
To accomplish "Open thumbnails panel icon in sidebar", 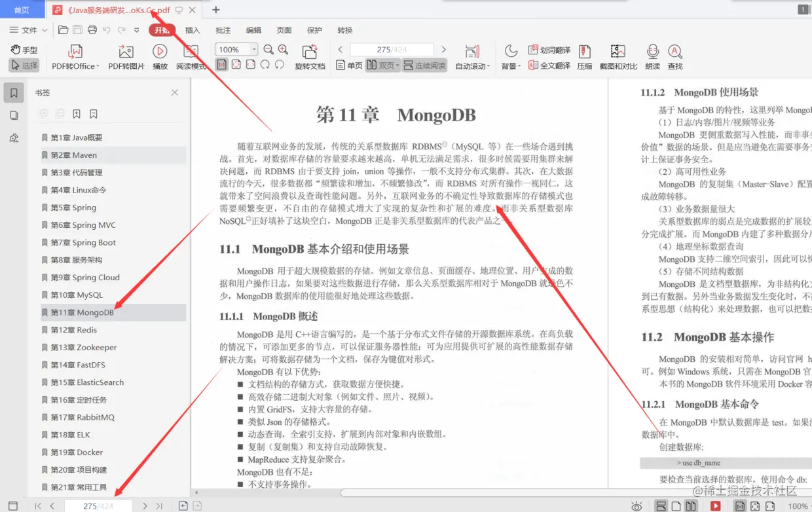I will point(14,115).
